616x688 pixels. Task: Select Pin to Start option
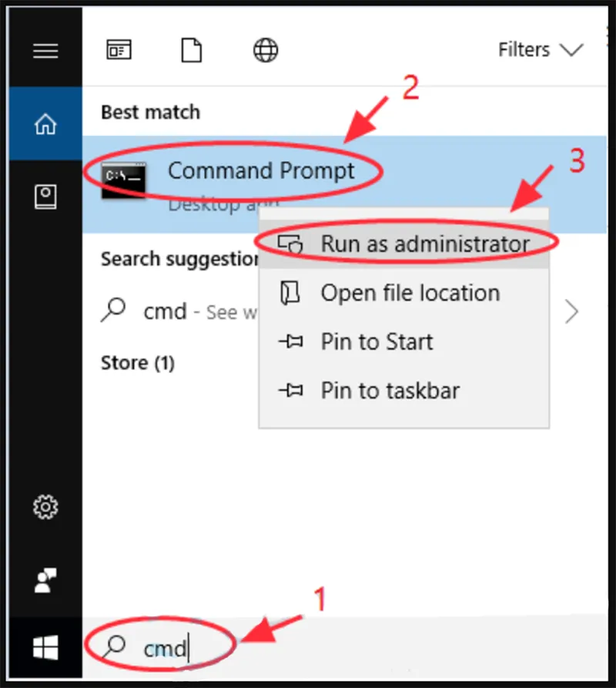click(377, 342)
